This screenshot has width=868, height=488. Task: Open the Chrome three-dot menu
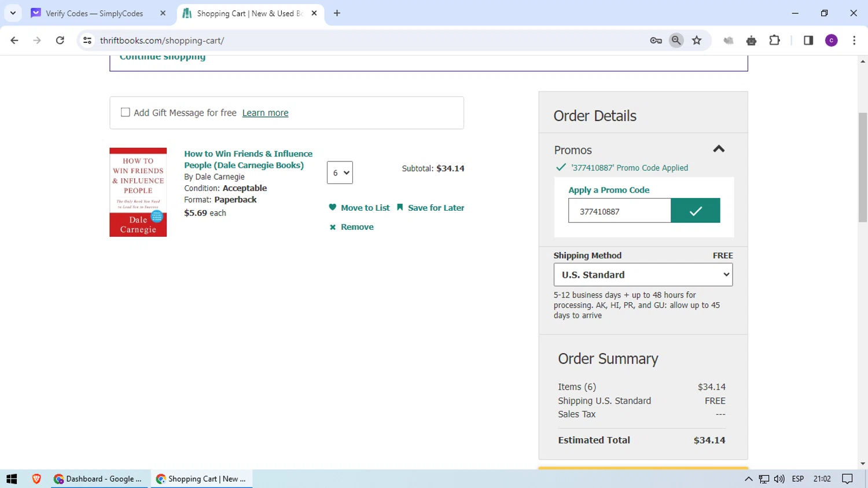pyautogui.click(x=854, y=41)
